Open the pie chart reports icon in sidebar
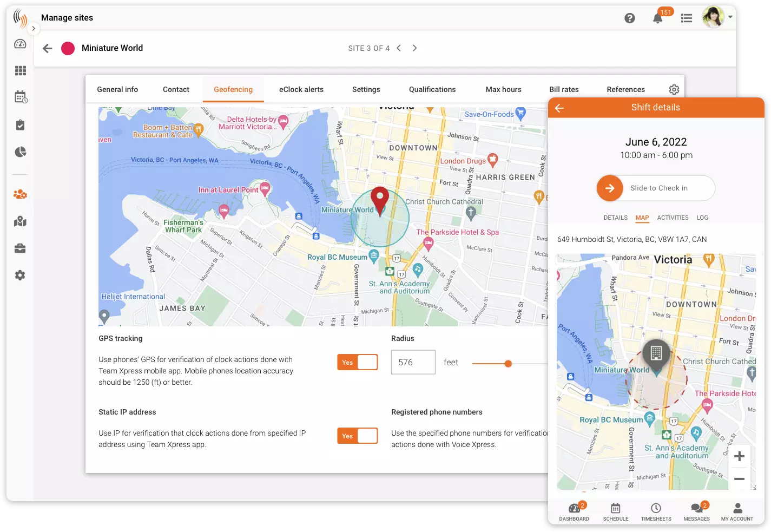This screenshot has width=771, height=532. pyautogui.click(x=21, y=152)
